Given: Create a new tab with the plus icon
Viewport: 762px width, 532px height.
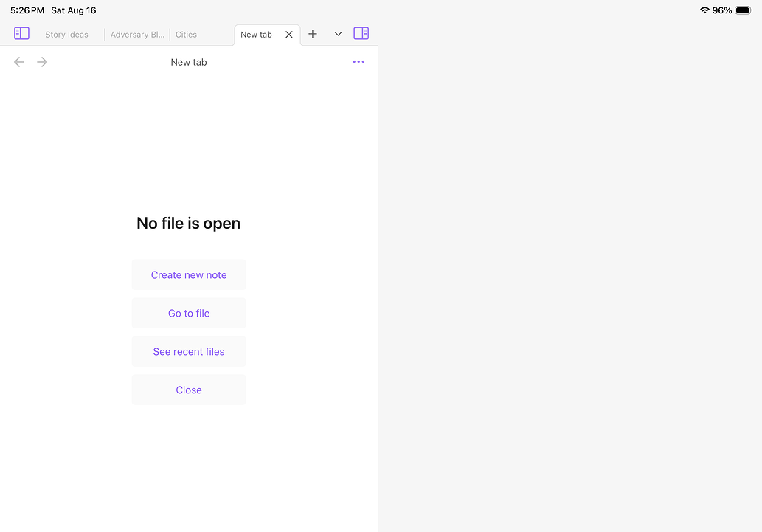Looking at the screenshot, I should click(x=313, y=33).
